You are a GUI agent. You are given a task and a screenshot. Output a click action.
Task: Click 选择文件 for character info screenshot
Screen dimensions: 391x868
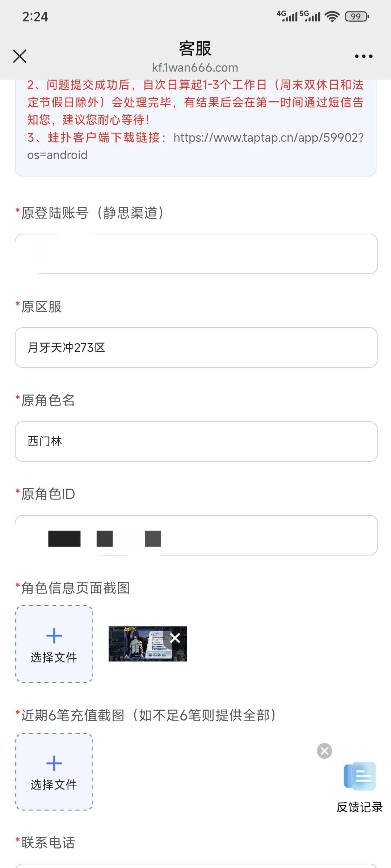[x=54, y=644]
